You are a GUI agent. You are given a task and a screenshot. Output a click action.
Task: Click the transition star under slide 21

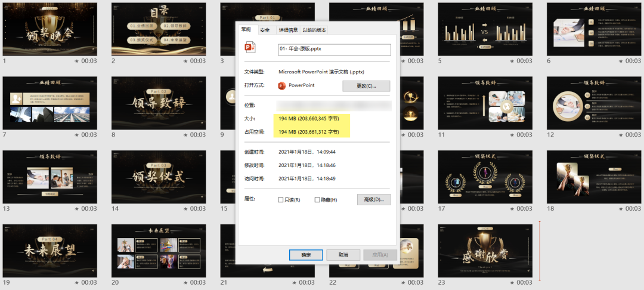coord(295,283)
